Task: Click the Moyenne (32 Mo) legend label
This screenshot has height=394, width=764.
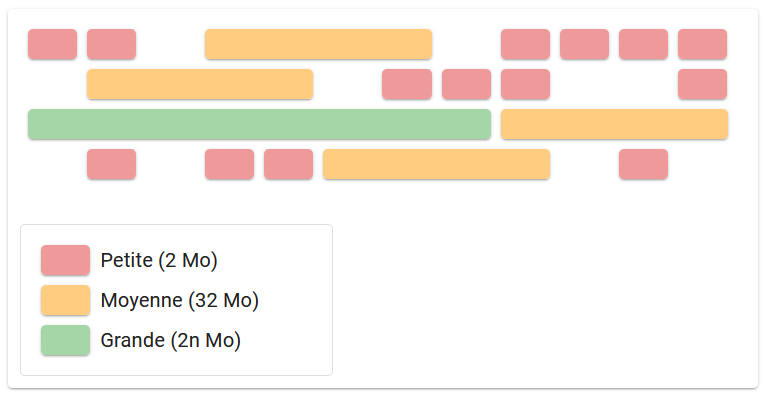Action: [179, 300]
